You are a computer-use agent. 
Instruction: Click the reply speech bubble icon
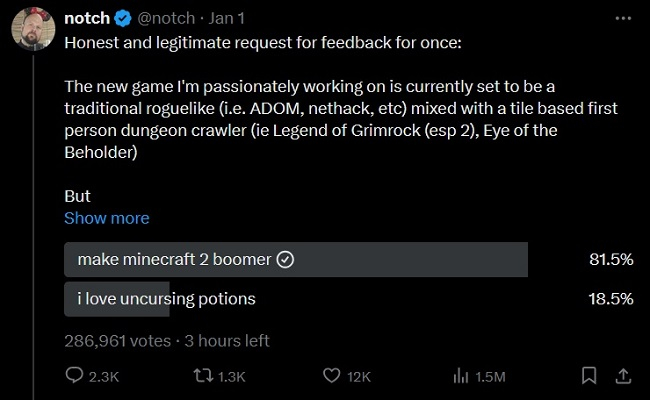(x=75, y=376)
